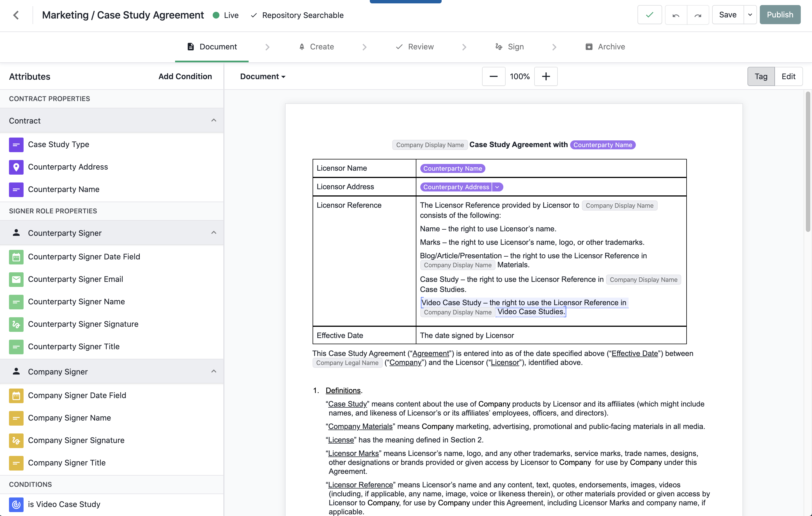Click the green checkmark validate button
Screen dimensions: 812x516
(650, 15)
